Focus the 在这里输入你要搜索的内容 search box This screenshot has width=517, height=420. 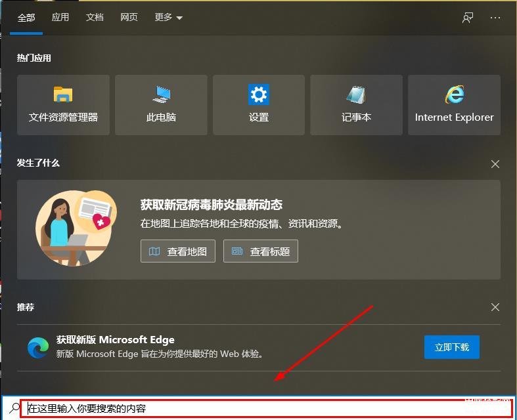[x=266, y=408]
